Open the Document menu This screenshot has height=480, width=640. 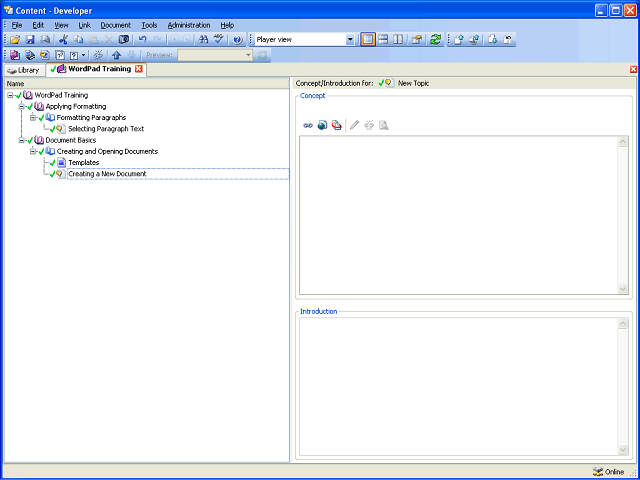(116, 25)
